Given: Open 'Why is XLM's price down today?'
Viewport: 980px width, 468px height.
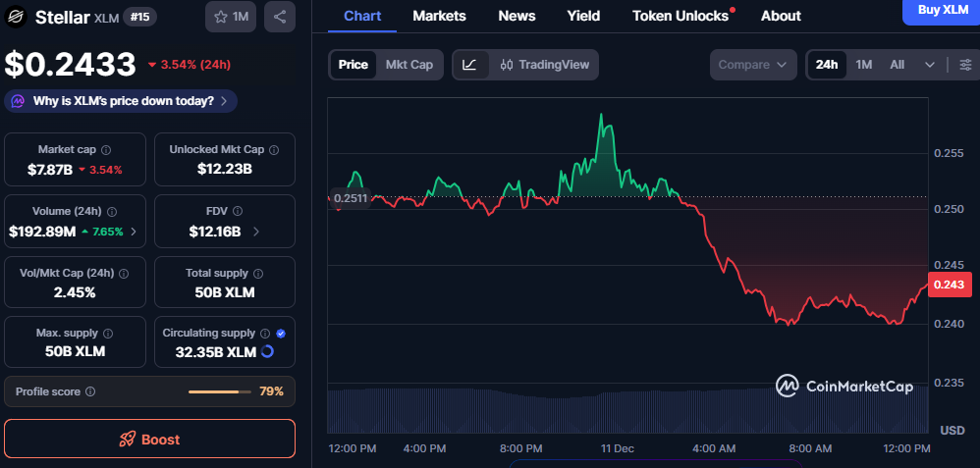Looking at the screenshot, I should tap(121, 101).
